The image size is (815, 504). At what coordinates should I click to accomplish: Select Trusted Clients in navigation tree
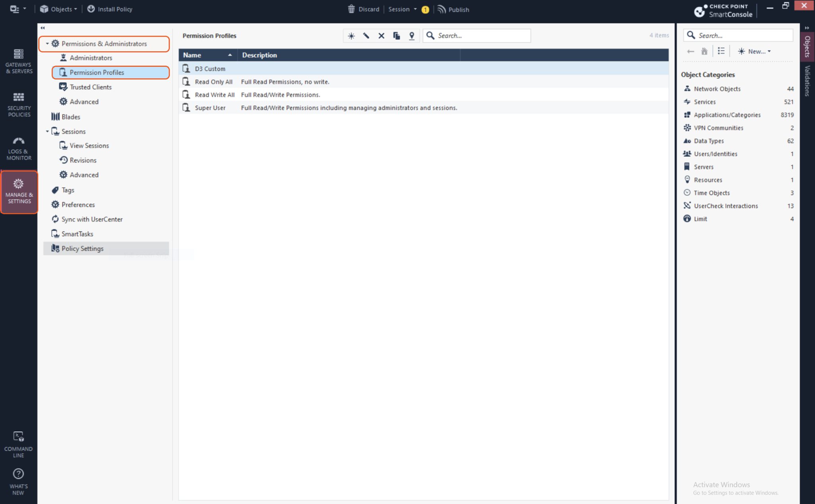coord(90,87)
